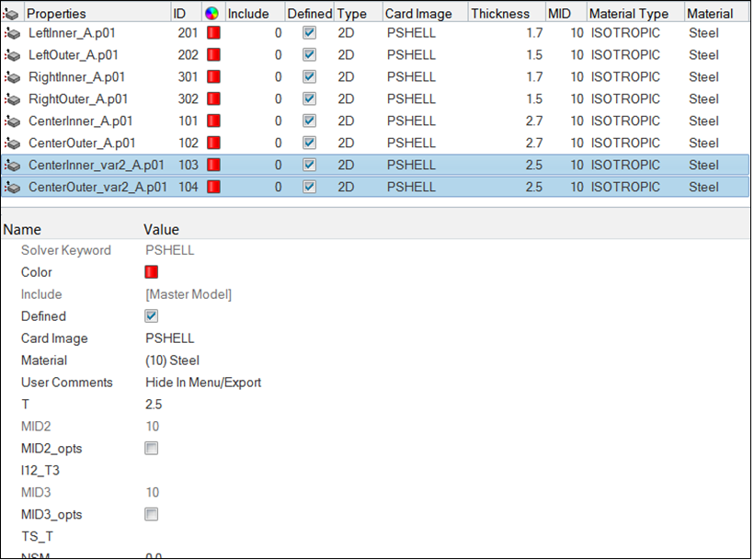Click the property icon beside CenterOuter_A.p01
Image resolution: width=754 pixels, height=560 pixels.
click(12, 143)
